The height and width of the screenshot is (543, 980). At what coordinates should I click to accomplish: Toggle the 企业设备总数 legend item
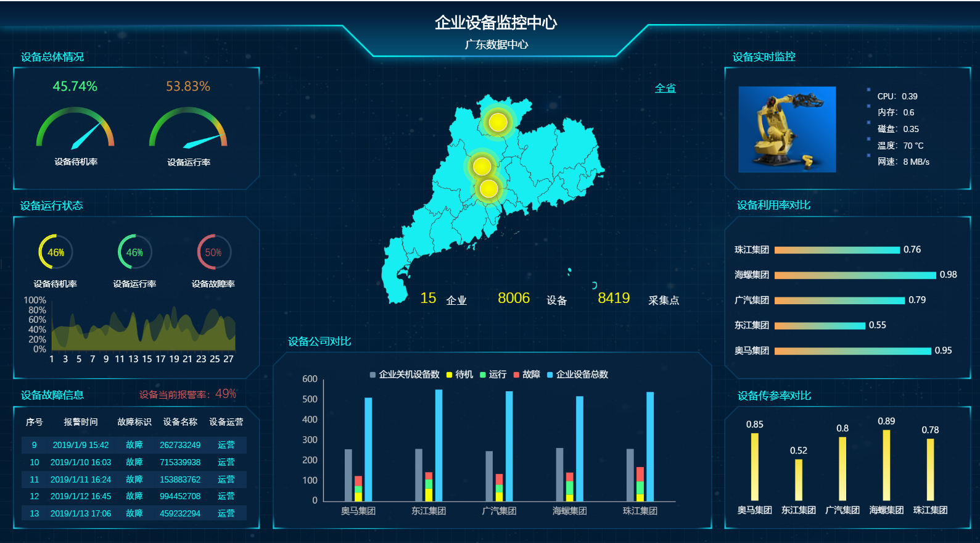[x=577, y=375]
